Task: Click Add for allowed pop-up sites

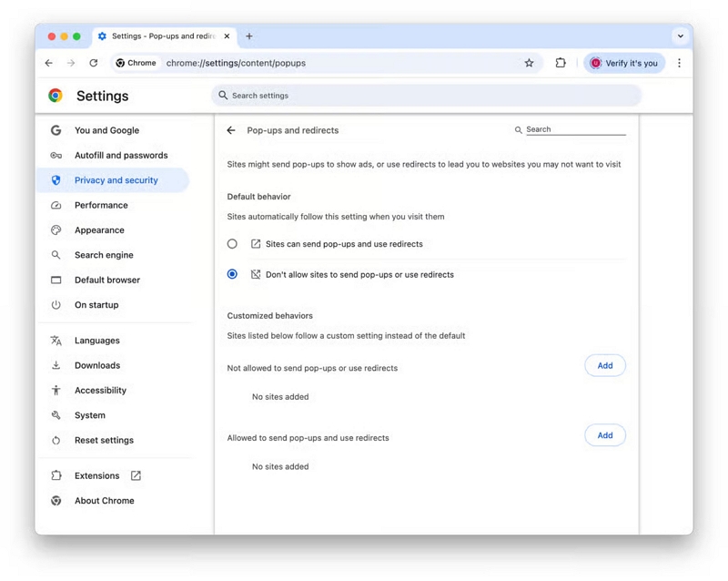Action: pos(604,435)
